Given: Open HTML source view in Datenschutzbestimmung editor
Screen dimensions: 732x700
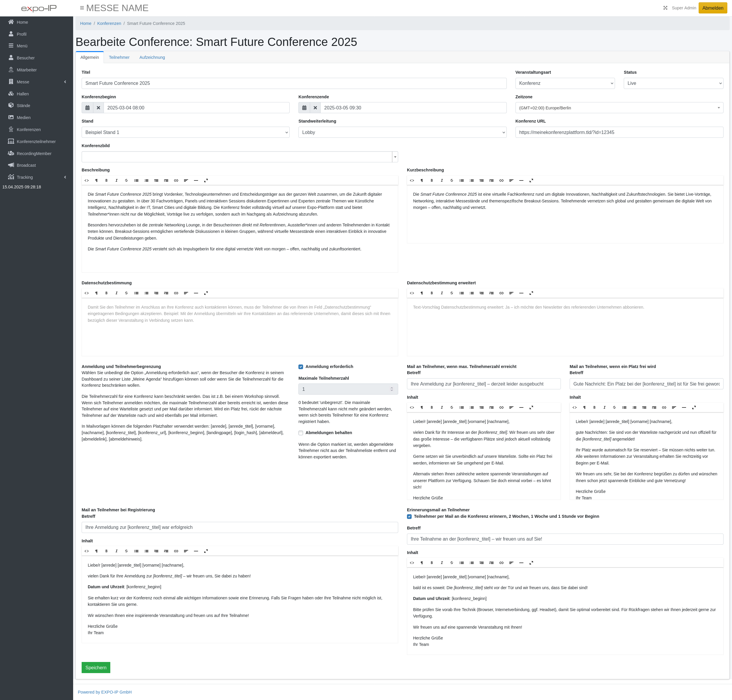Looking at the screenshot, I should point(87,293).
